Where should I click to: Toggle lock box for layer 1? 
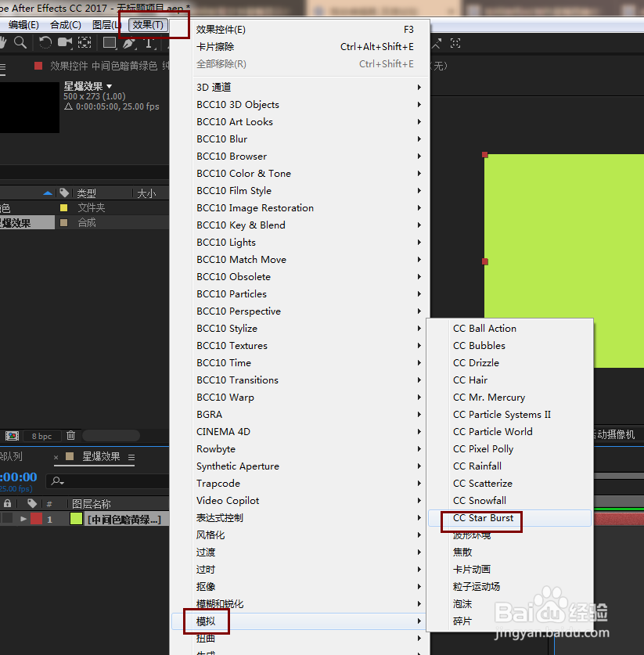tap(7, 519)
